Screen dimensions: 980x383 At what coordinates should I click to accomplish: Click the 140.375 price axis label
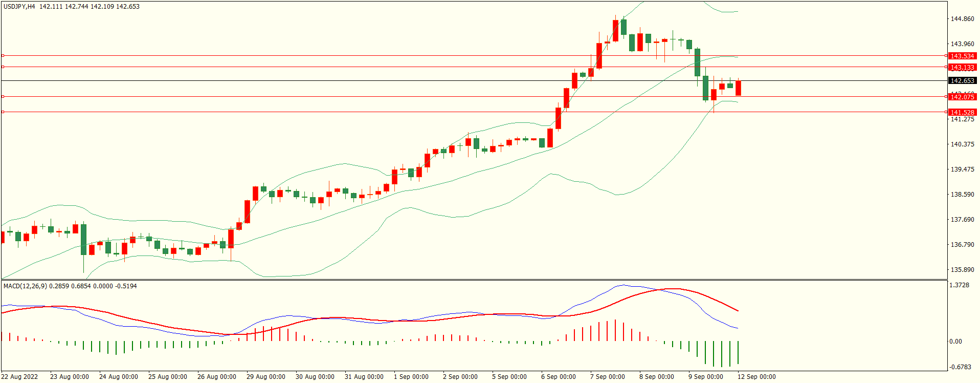coord(962,144)
